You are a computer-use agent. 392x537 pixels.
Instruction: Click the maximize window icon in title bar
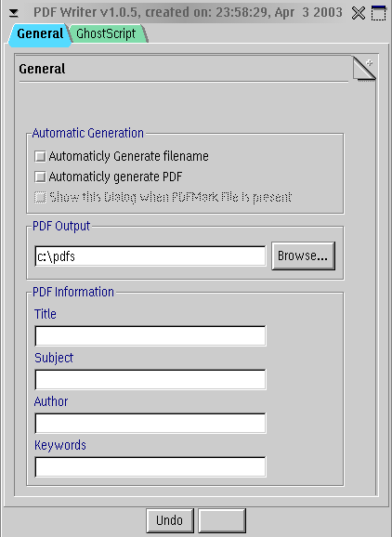point(378,13)
